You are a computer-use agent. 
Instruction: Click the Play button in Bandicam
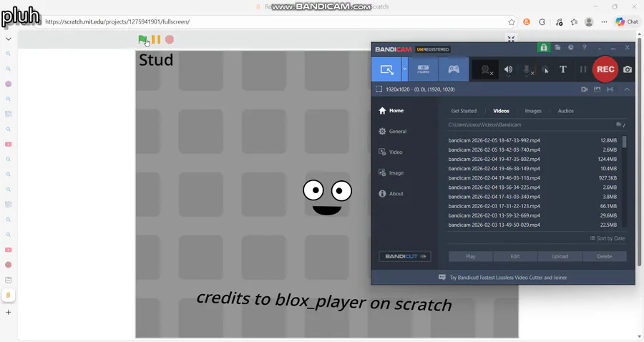click(x=470, y=256)
